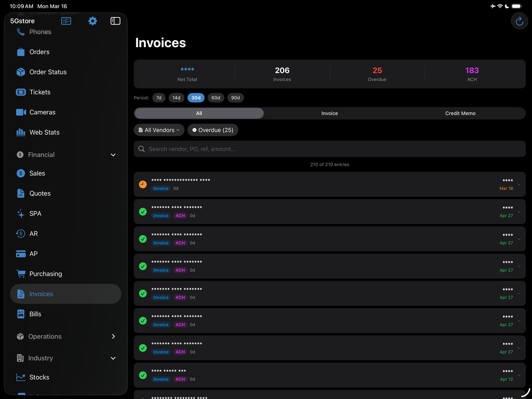Select the Invoice tab filter
Viewport: 532px width, 399px height.
[329, 113]
